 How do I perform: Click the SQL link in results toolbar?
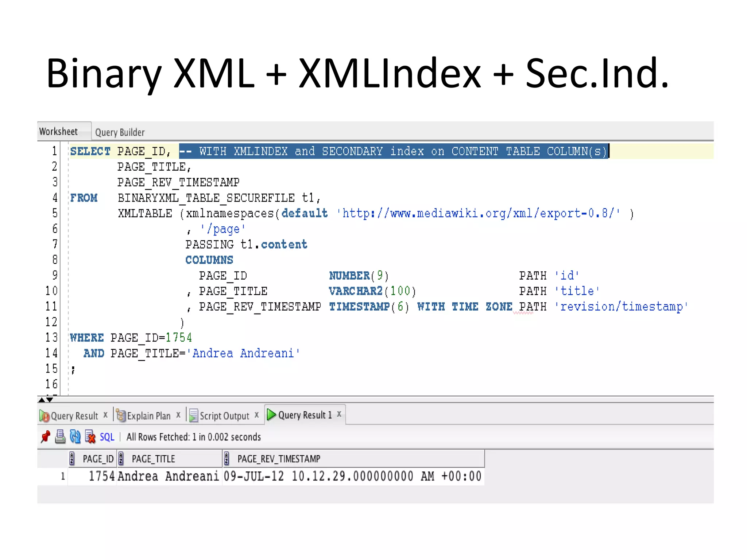[107, 437]
